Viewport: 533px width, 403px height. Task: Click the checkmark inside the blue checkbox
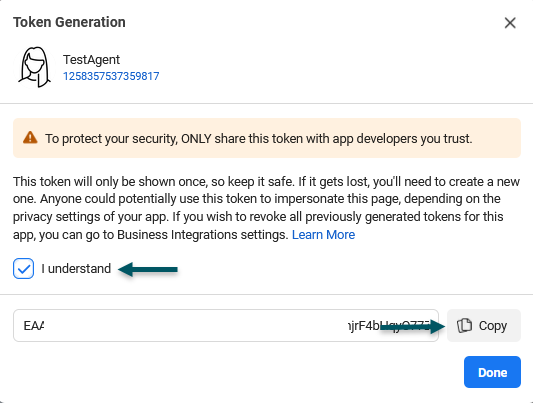click(23, 269)
